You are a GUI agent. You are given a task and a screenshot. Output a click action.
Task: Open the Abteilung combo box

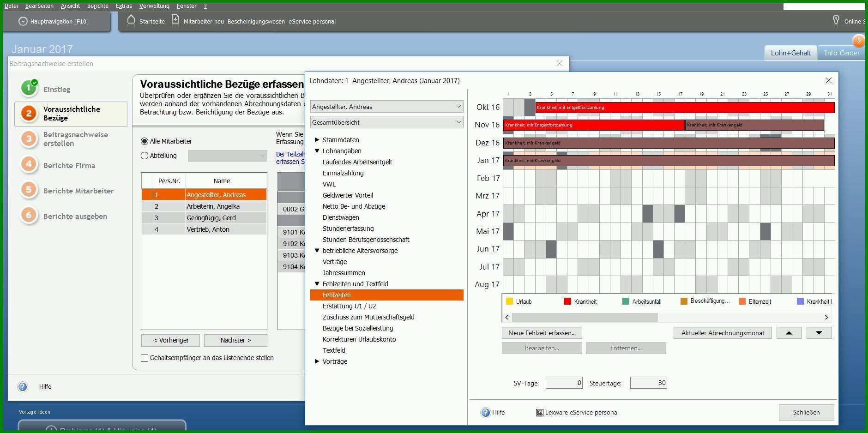coord(227,156)
